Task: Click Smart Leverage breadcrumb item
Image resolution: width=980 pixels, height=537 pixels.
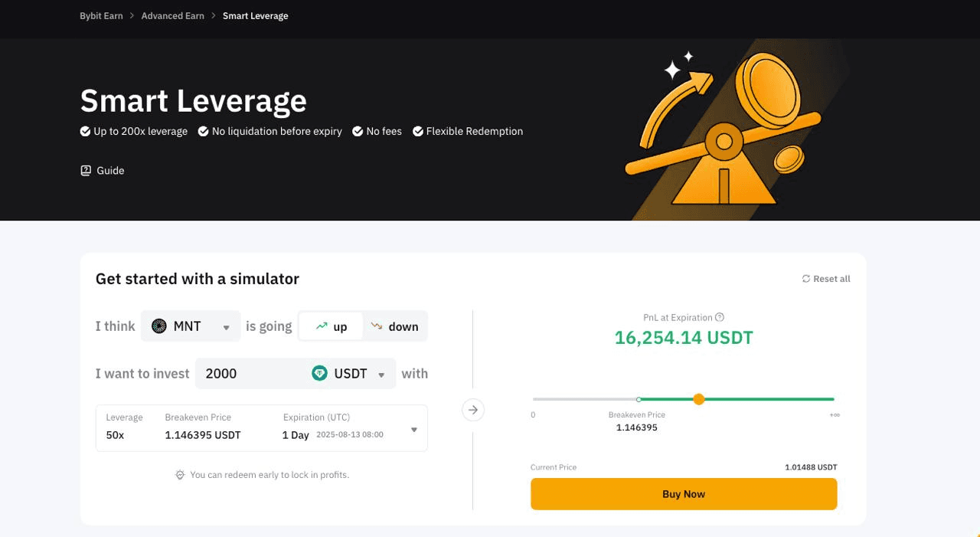Action: coord(256,15)
